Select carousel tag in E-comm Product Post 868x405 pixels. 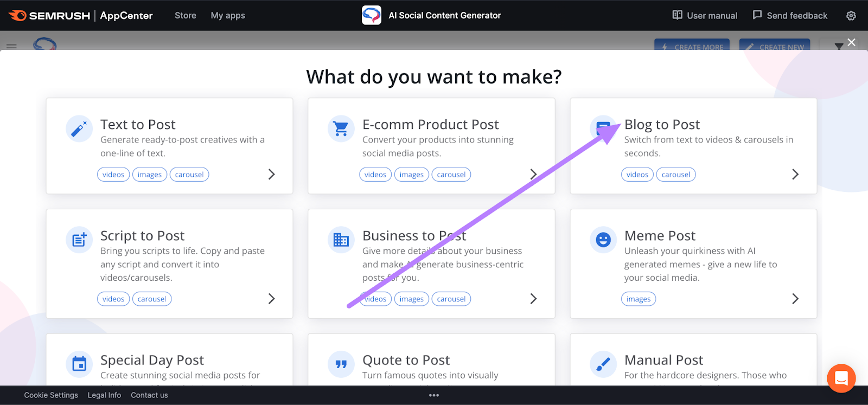pyautogui.click(x=451, y=175)
